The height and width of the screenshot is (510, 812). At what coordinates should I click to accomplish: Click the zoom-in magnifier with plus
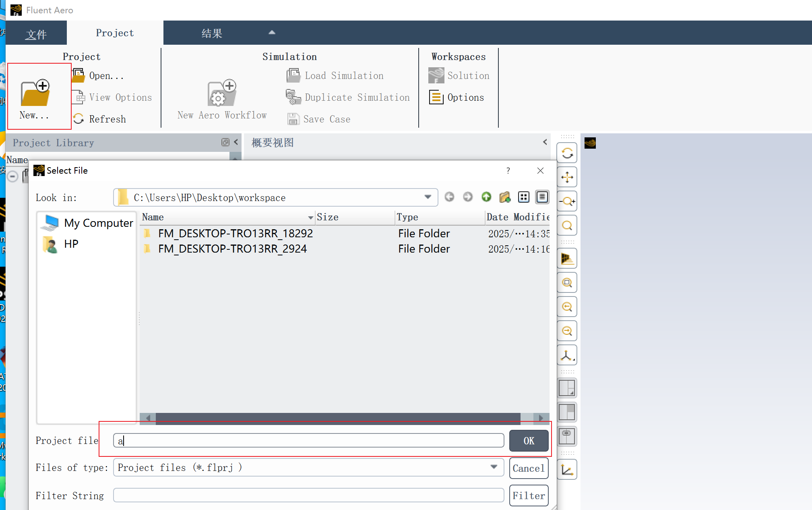click(x=567, y=201)
